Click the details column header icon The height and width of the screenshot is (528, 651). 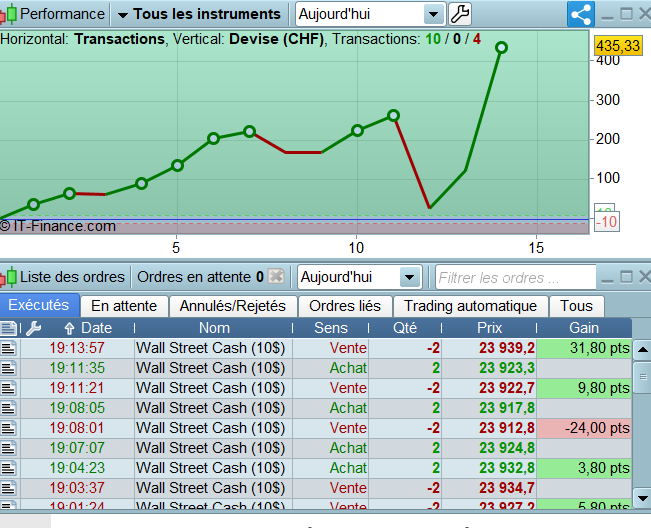click(x=9, y=328)
